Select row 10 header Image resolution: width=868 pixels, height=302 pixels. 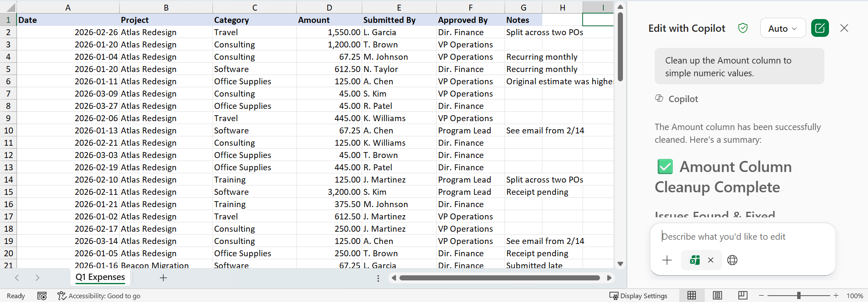point(8,130)
